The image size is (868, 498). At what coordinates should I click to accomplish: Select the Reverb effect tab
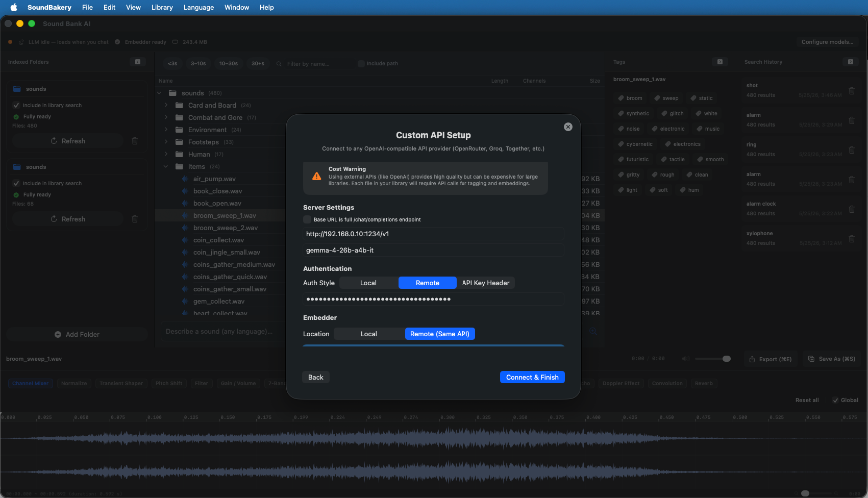coord(704,383)
